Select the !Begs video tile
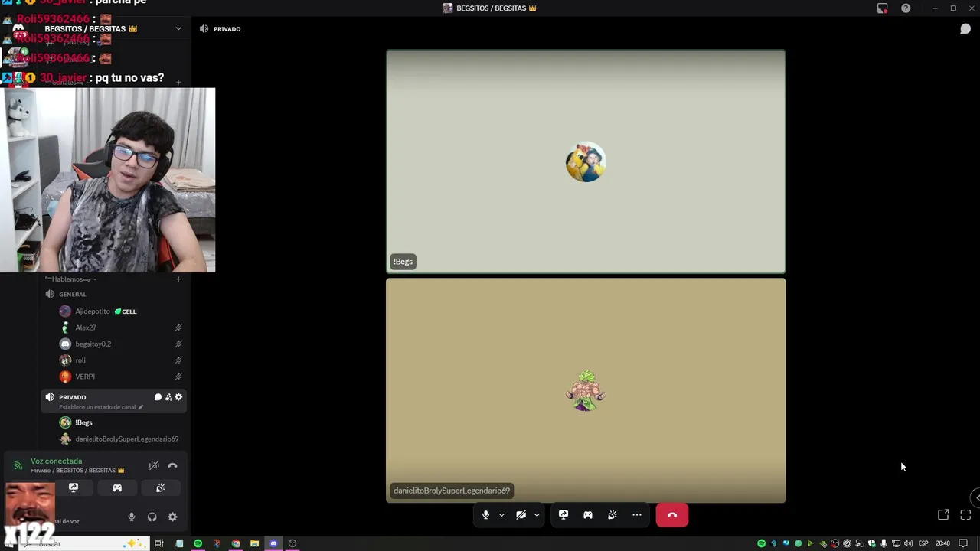 586,161
